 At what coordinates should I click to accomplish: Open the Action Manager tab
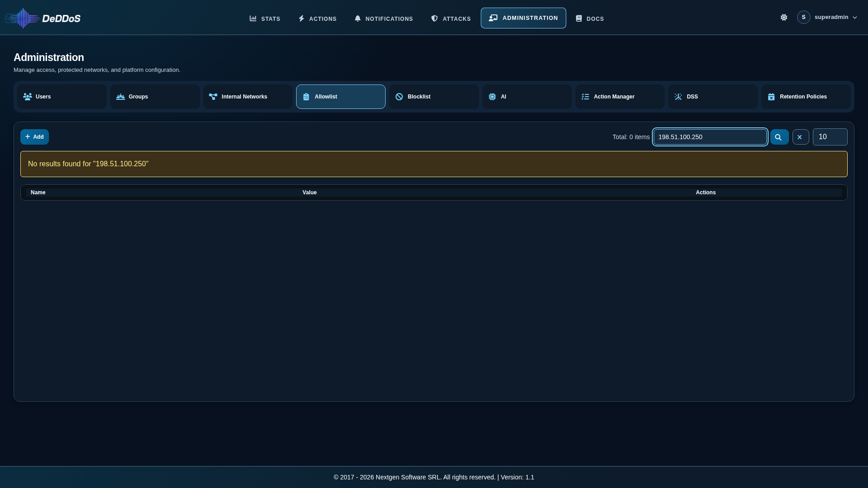(620, 97)
